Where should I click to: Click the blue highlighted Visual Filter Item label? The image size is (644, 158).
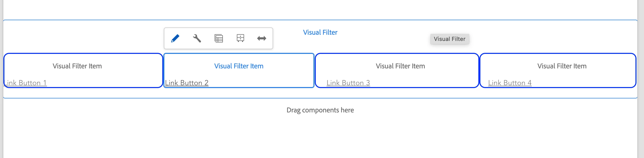[239, 66]
